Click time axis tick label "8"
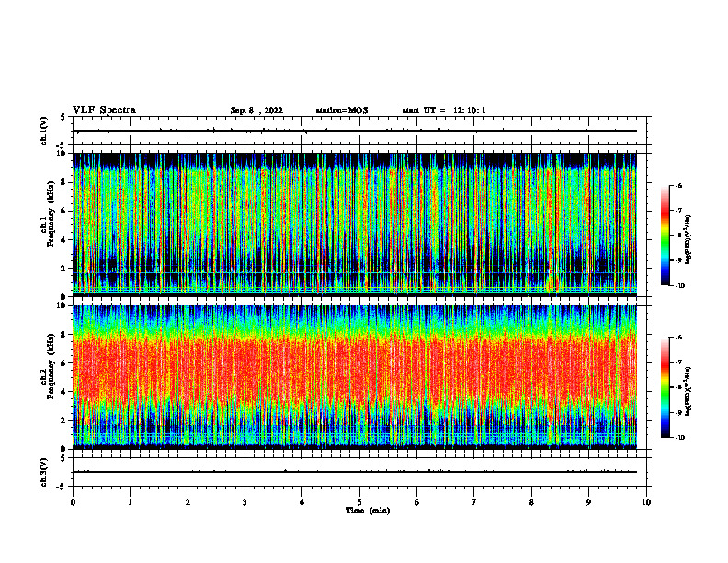Screen dimensions: 728x563 click(x=531, y=502)
